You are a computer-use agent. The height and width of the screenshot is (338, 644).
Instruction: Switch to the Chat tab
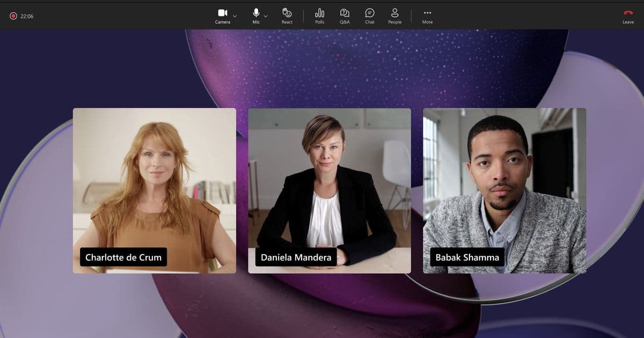369,14
